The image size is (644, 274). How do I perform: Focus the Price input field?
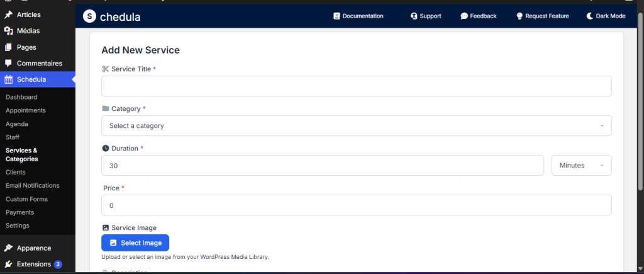(x=356, y=205)
